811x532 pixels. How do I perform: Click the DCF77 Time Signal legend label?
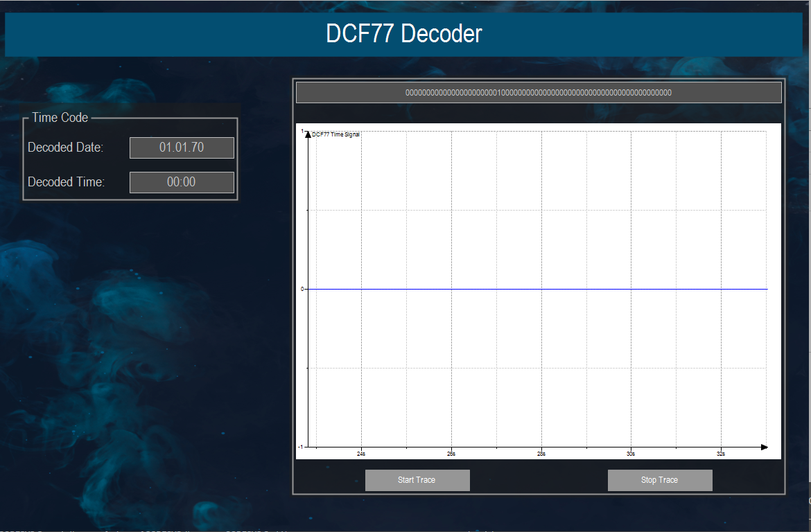pos(335,134)
